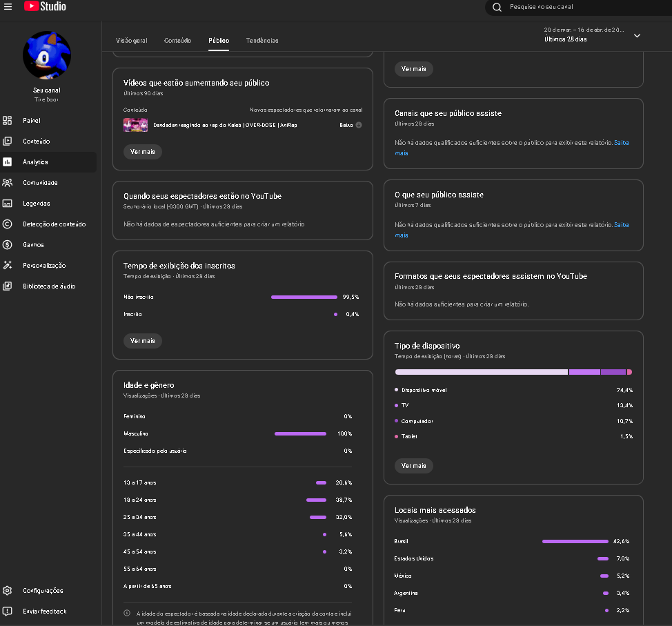Open Painel dashboard icon in sidebar
The image size is (672, 626).
[8, 121]
